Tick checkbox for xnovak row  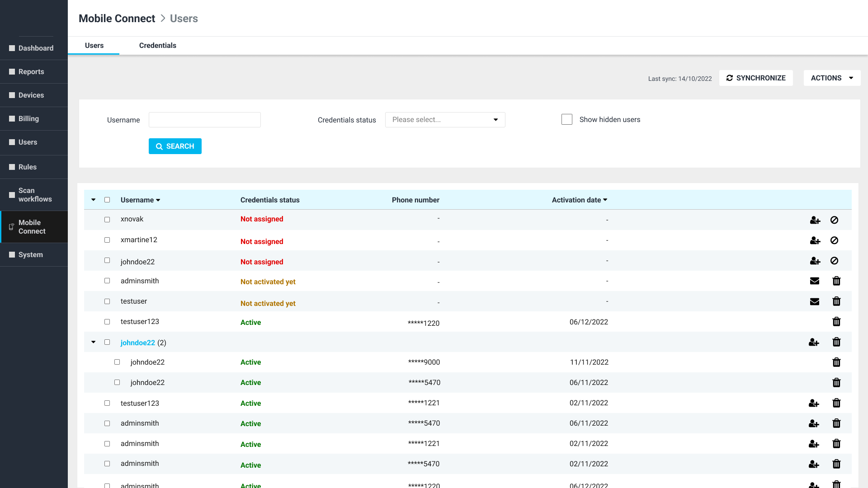(107, 220)
